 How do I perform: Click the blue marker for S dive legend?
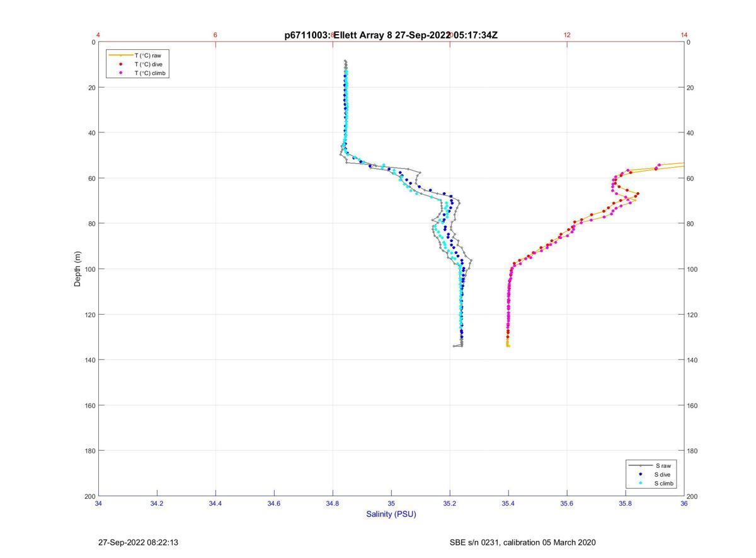640,474
